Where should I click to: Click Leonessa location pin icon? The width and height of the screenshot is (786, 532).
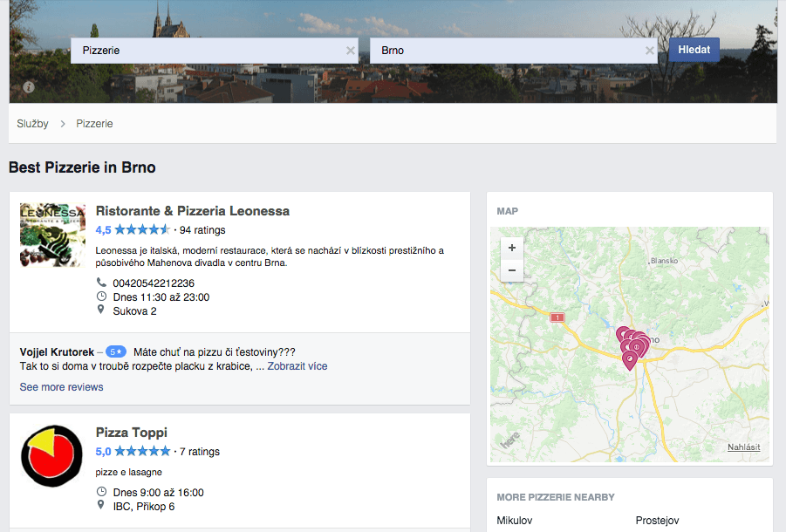pos(100,310)
